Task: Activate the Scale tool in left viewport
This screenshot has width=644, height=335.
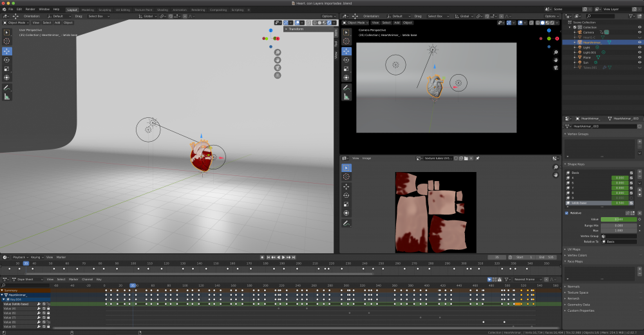Action: [6, 69]
